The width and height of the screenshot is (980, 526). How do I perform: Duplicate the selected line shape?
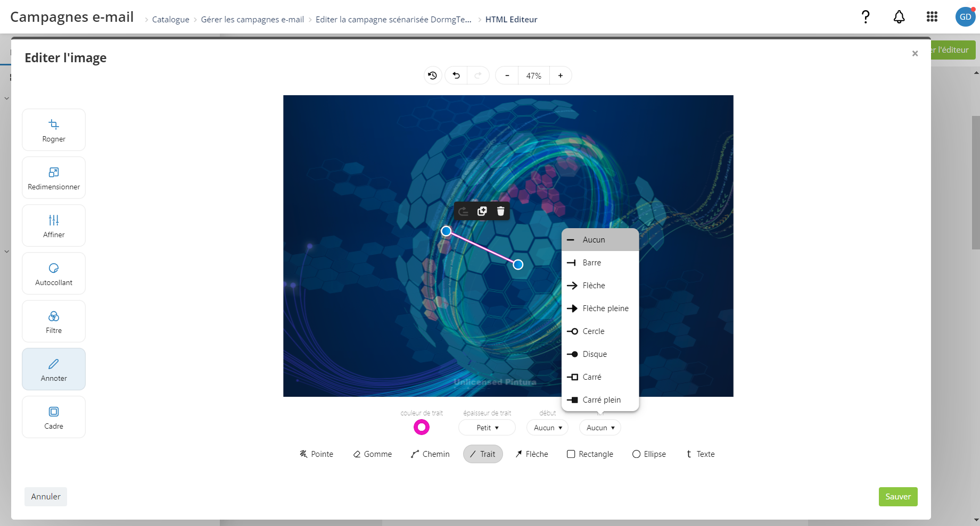[x=482, y=211]
